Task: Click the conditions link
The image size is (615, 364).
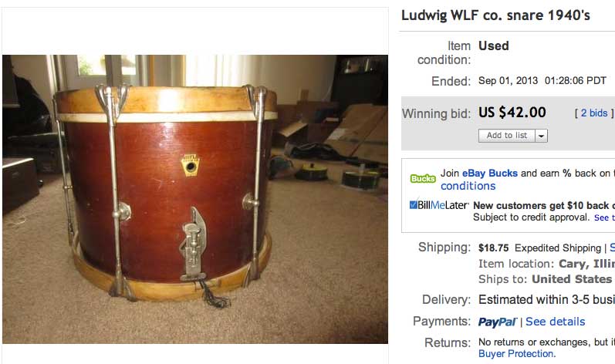Action: pyautogui.click(x=468, y=186)
